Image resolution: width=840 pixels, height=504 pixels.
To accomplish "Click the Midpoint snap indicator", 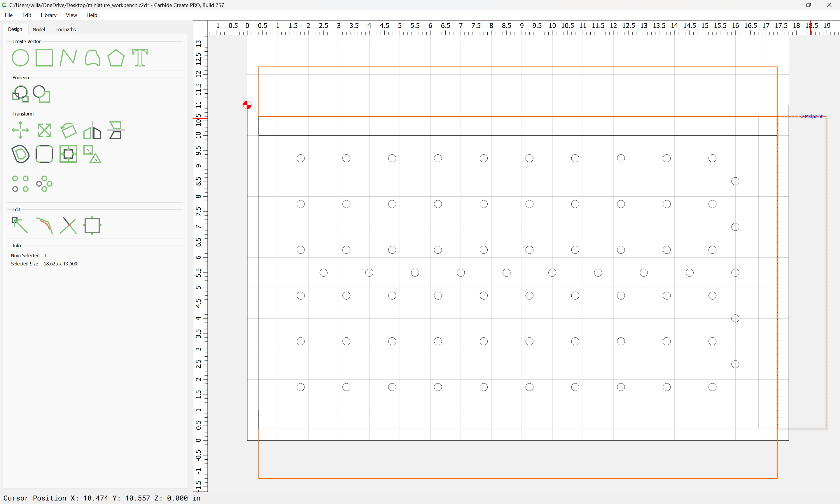I will click(811, 116).
